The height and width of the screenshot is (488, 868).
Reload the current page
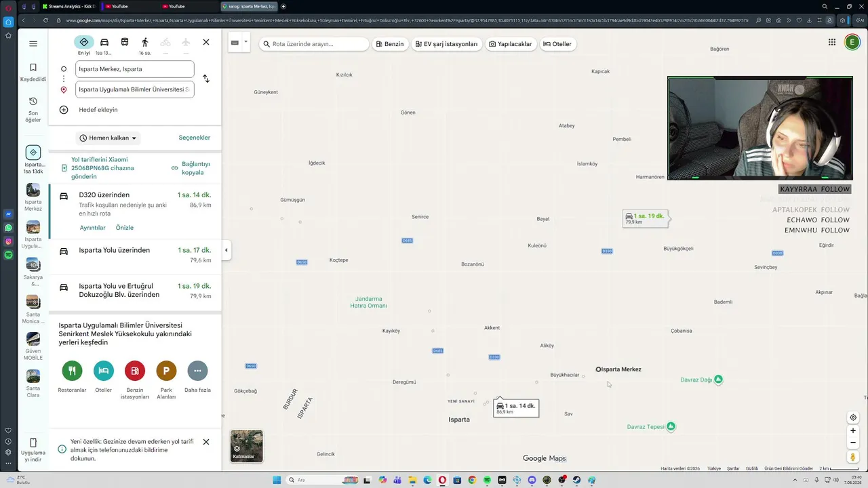point(46,20)
